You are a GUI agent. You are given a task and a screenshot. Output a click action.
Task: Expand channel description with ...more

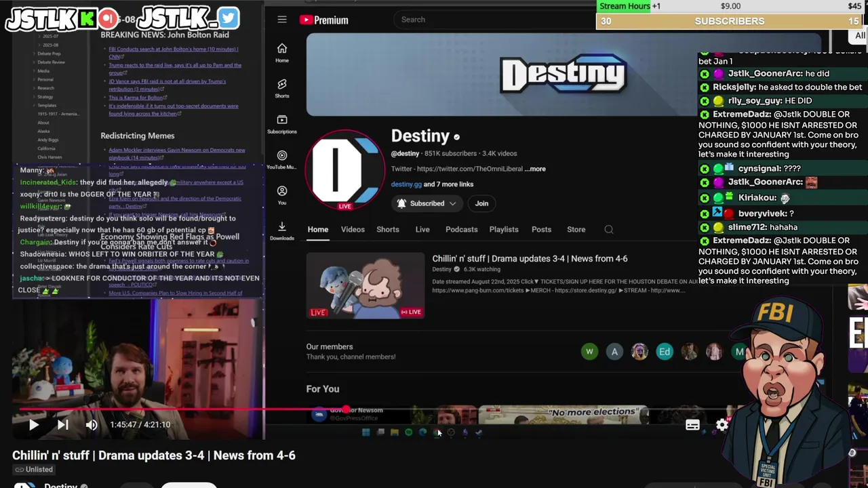pos(535,169)
